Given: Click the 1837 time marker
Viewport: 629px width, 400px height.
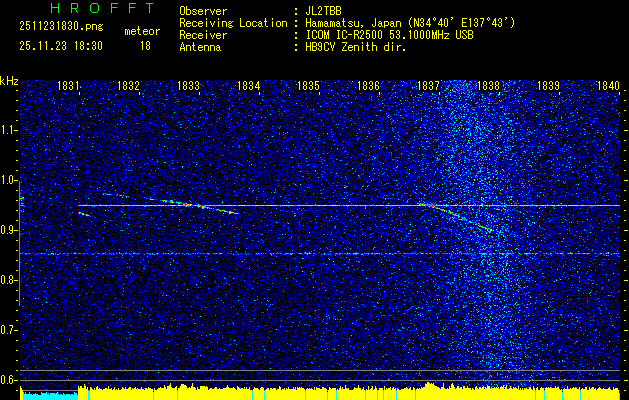Looking at the screenshot, I should 428,86.
